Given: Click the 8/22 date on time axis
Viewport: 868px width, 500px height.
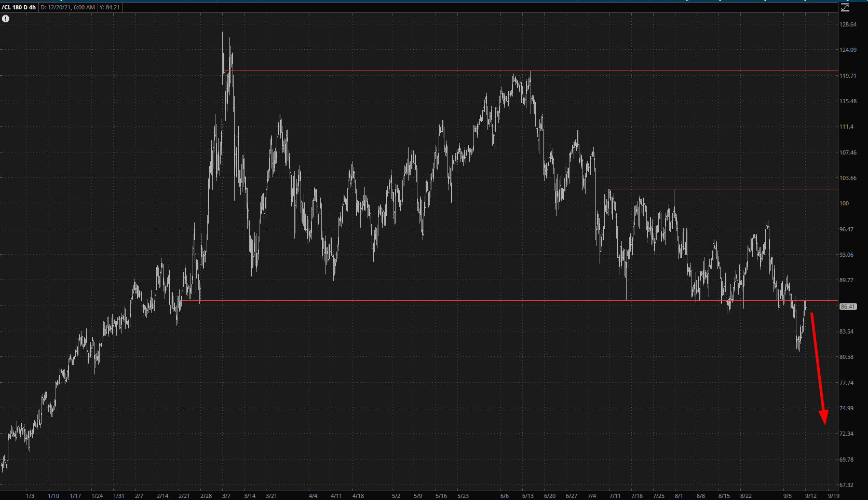Looking at the screenshot, I should pyautogui.click(x=746, y=496).
